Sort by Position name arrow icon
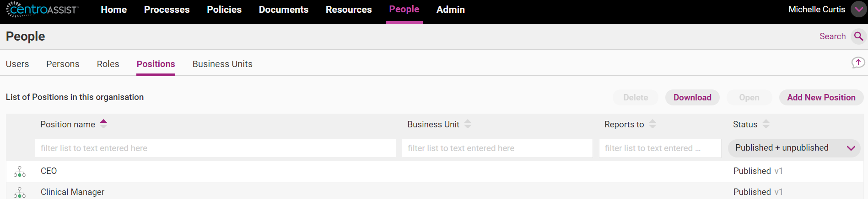 103,124
